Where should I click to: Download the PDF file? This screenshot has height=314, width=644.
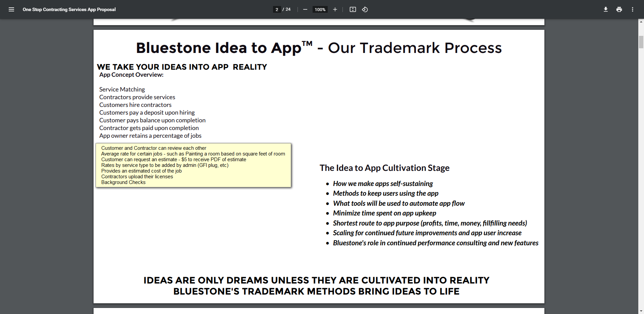pyautogui.click(x=605, y=9)
